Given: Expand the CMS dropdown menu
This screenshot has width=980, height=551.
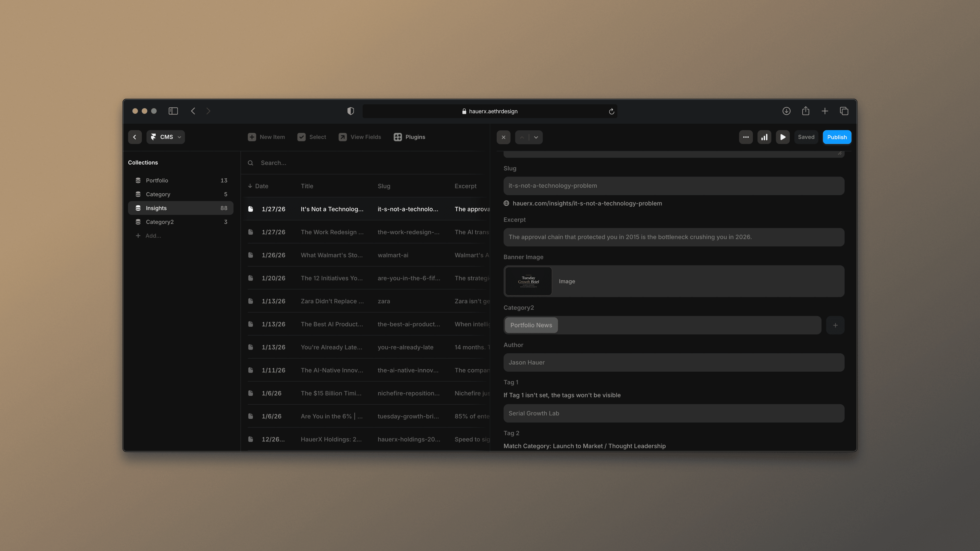Looking at the screenshot, I should [x=166, y=137].
